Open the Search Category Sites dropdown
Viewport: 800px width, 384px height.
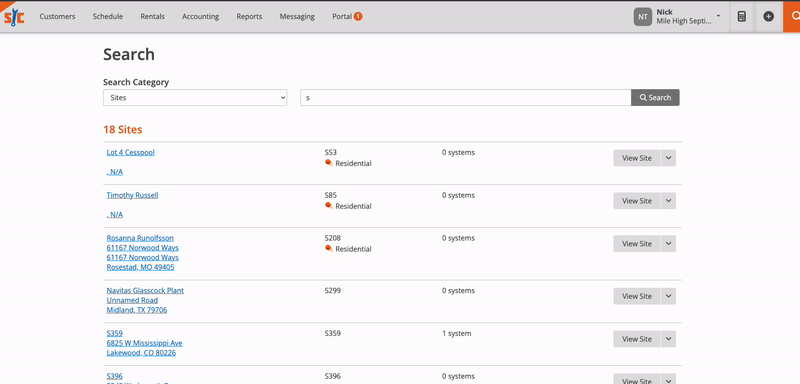[x=195, y=97]
